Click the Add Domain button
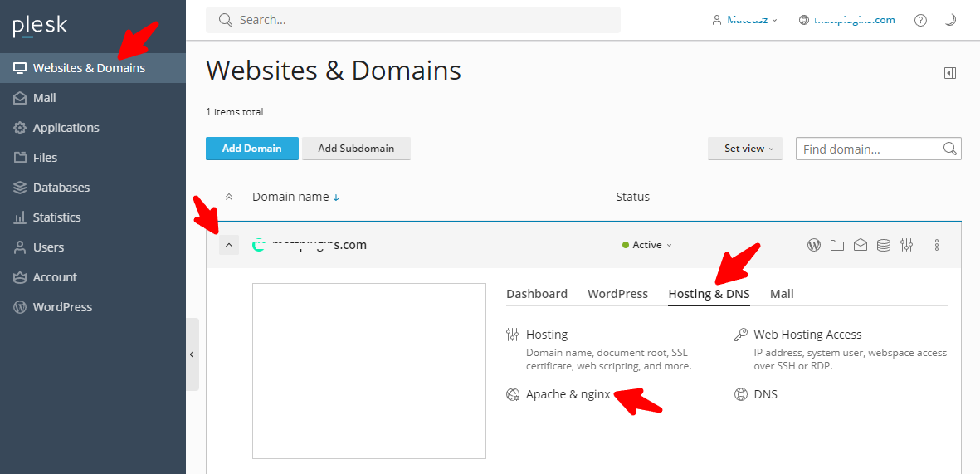 point(252,149)
